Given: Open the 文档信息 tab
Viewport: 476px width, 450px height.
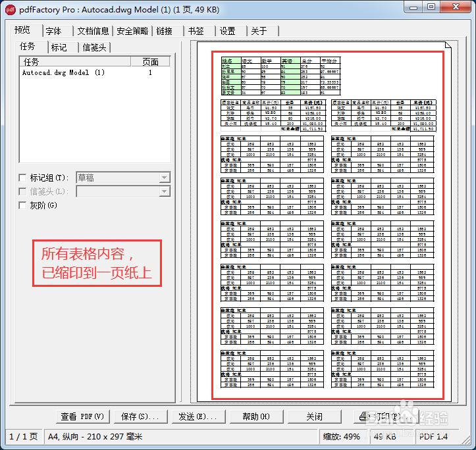Looking at the screenshot, I should tap(93, 31).
